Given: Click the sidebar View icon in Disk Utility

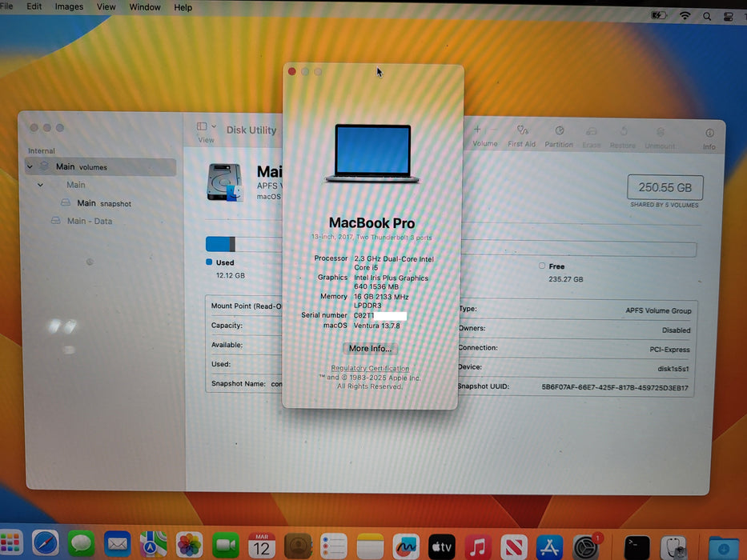Looking at the screenshot, I should tap(202, 126).
